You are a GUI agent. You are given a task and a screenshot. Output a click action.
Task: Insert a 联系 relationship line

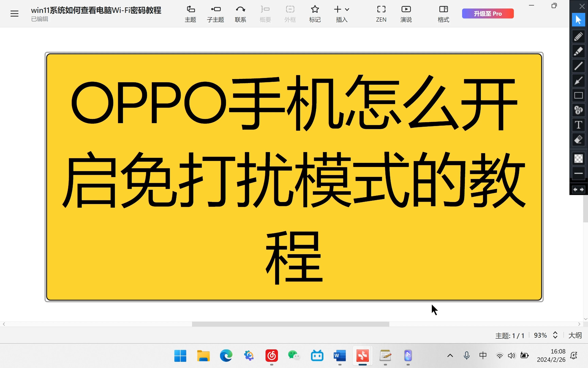pos(241,14)
